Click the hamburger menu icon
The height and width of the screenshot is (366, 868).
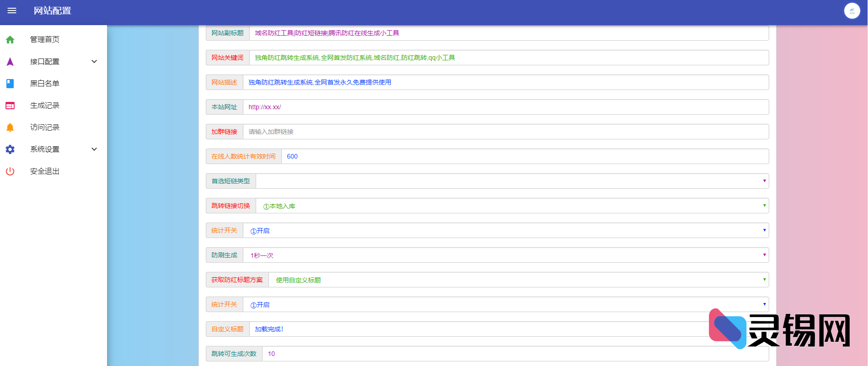click(12, 11)
